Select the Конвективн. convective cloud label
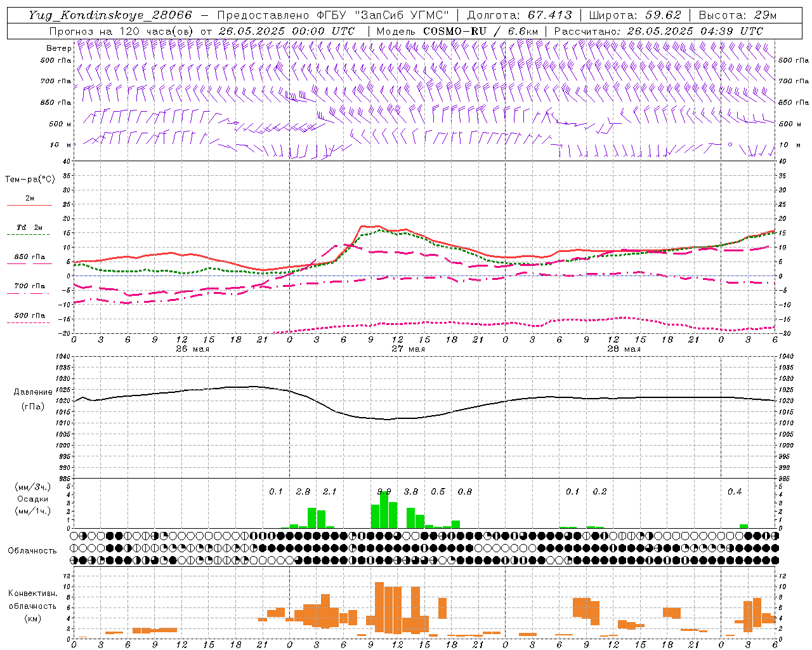 [32, 594]
